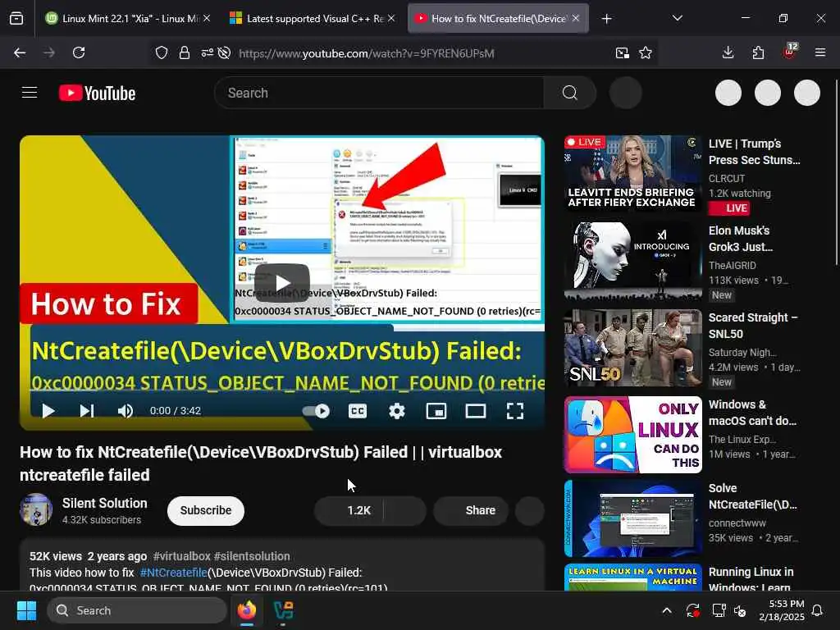The height and width of the screenshot is (630, 840).
Task: Enter full screen mode in the player
Action: (x=515, y=411)
